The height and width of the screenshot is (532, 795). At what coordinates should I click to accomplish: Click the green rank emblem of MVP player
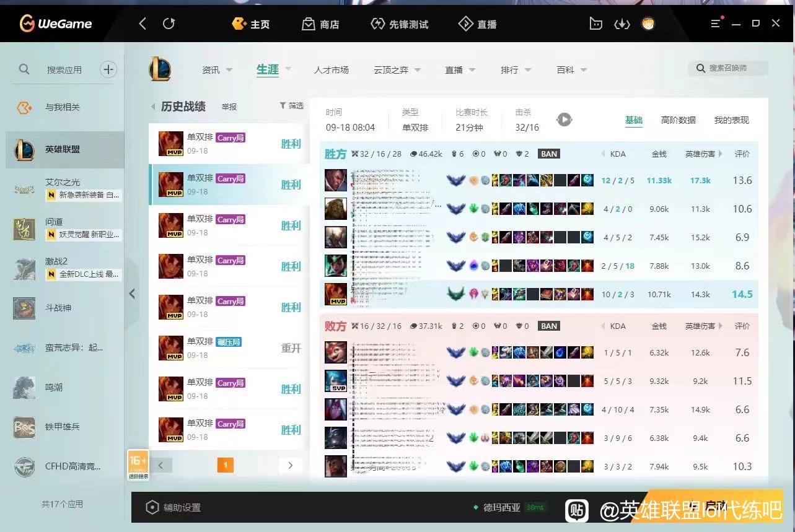coord(456,294)
